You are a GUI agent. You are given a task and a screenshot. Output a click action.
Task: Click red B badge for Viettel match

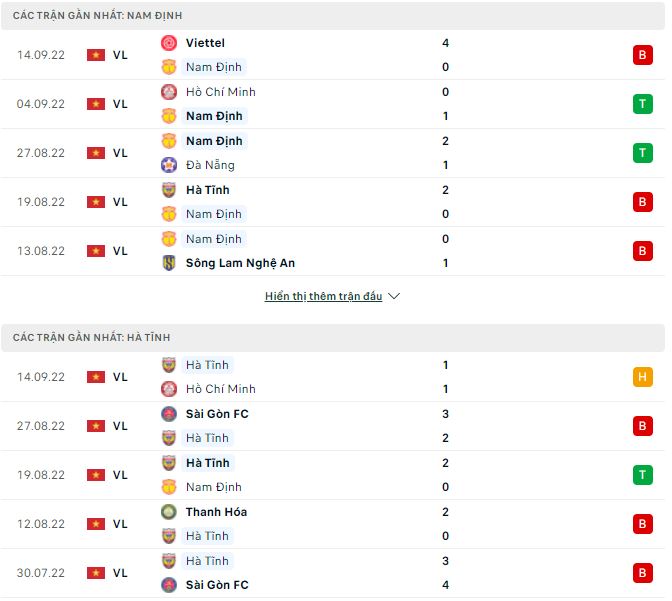tap(641, 55)
